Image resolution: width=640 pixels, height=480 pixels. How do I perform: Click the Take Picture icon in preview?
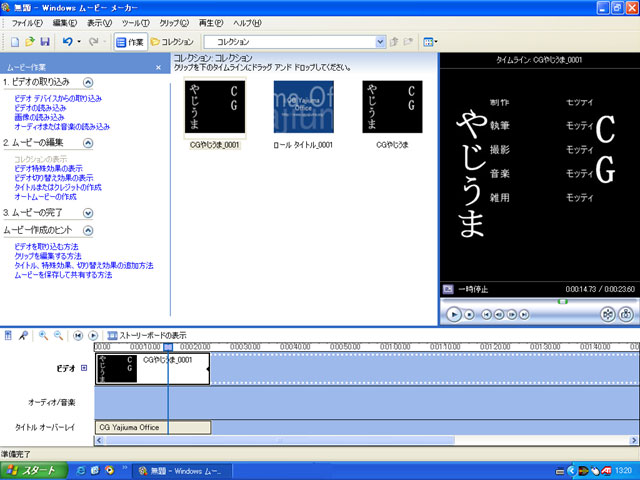pyautogui.click(x=627, y=314)
